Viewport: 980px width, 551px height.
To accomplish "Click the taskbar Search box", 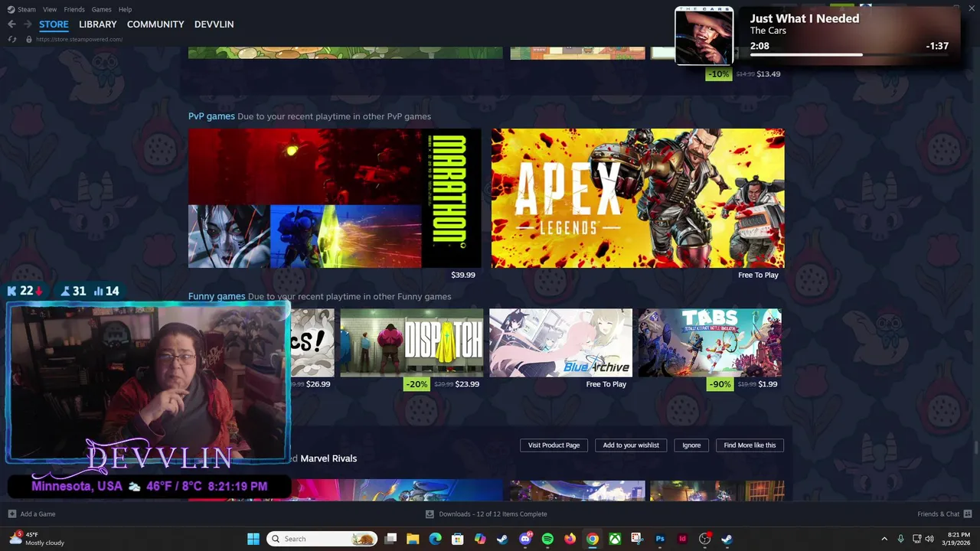I will pos(322,539).
